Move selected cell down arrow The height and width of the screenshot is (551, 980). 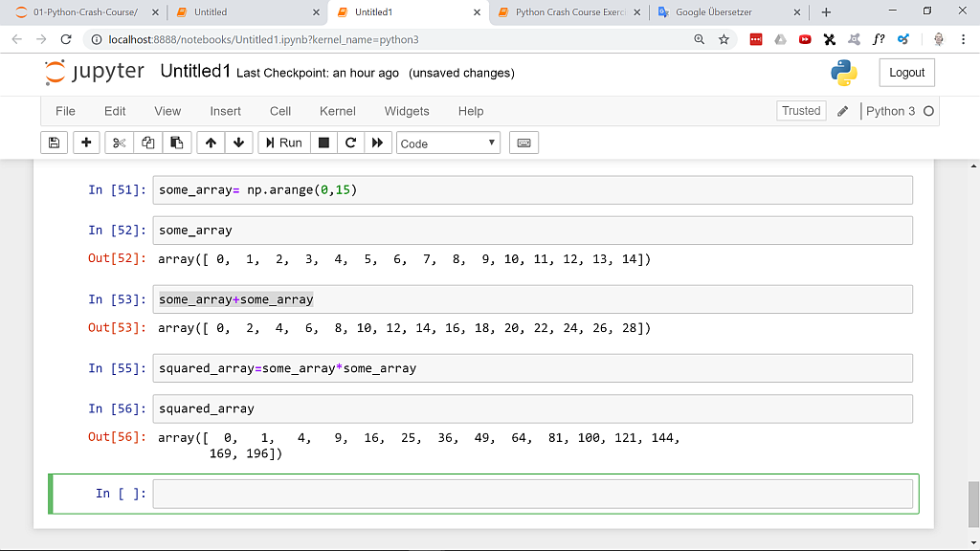tap(238, 143)
